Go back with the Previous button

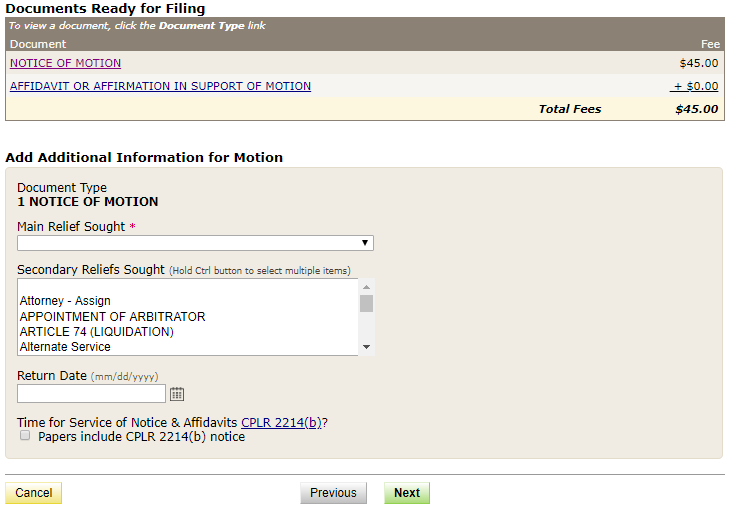333,493
